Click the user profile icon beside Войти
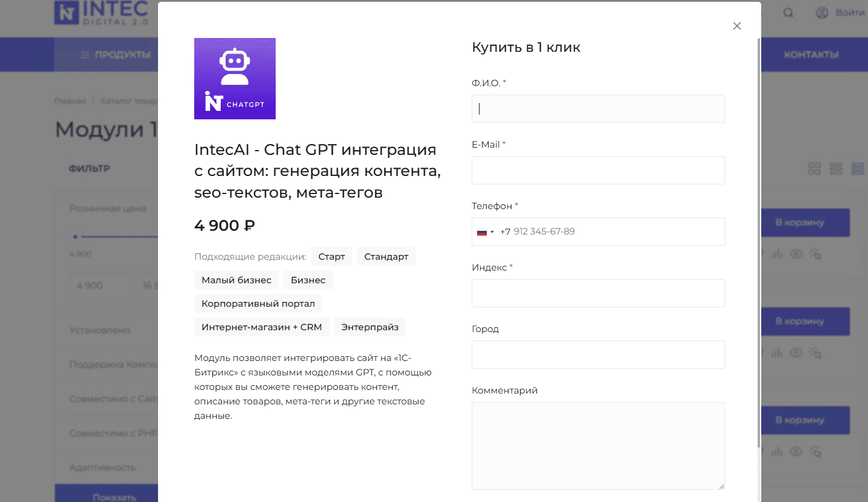The width and height of the screenshot is (868, 502). pyautogui.click(x=822, y=13)
